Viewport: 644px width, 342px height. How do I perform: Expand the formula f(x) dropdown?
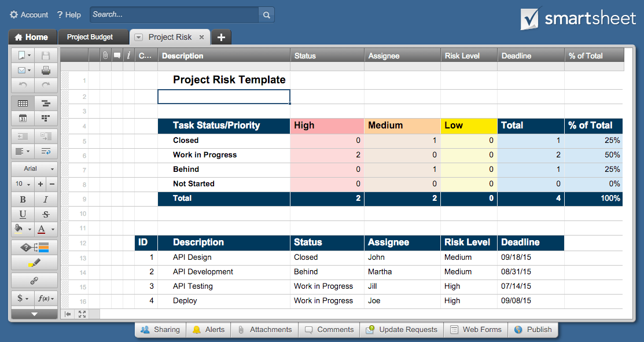46,299
